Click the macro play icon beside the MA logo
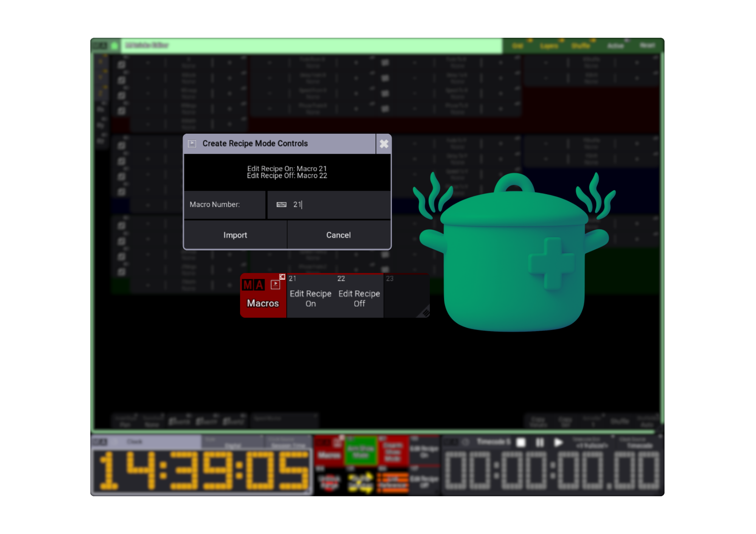The width and height of the screenshot is (756, 534). pyautogui.click(x=275, y=285)
